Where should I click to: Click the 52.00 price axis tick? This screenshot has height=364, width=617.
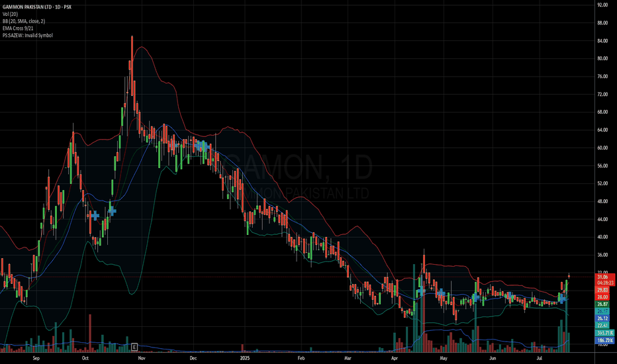click(x=602, y=183)
